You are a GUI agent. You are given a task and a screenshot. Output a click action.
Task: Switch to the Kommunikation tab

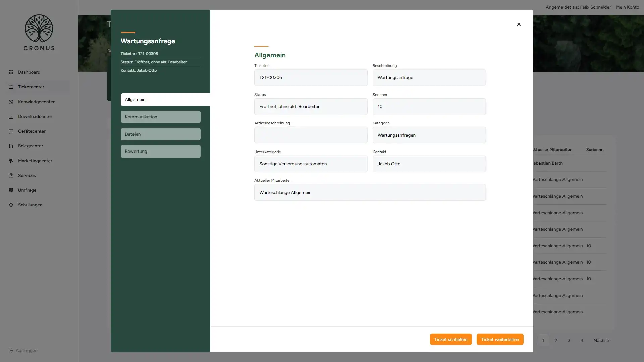(160, 117)
